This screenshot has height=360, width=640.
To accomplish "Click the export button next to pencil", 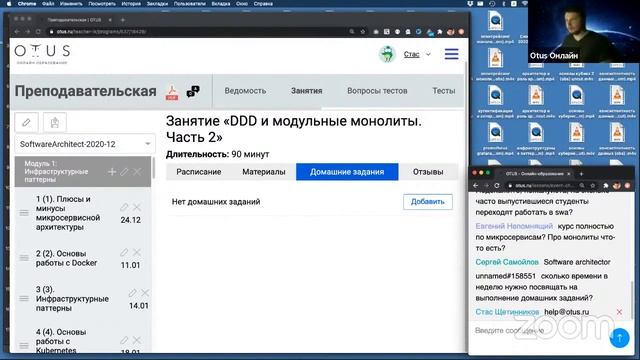I will click(x=55, y=122).
